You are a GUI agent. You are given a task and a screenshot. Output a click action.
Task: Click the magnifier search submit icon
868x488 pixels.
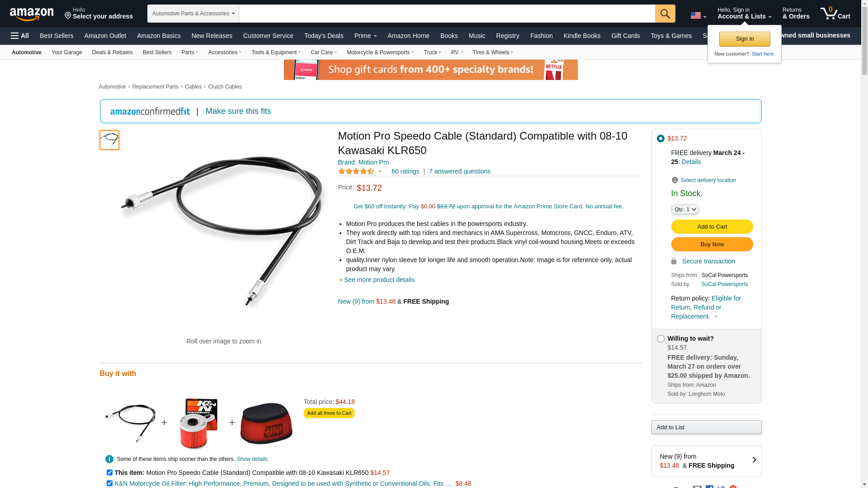(665, 14)
